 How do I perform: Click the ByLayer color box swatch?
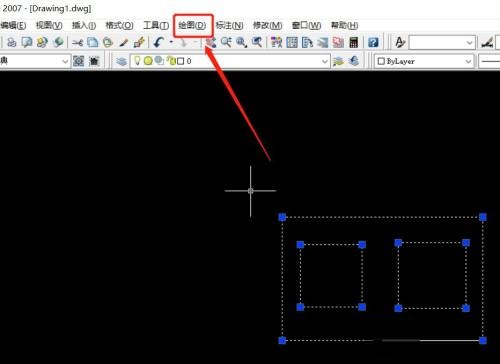tap(381, 61)
